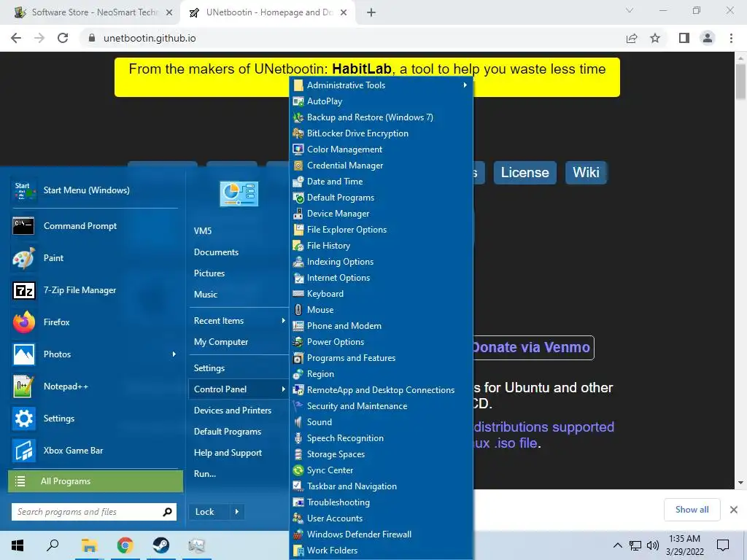Viewport: 747px width, 560px height.
Task: Expand Administrative Tools submenu
Action: tap(381, 85)
